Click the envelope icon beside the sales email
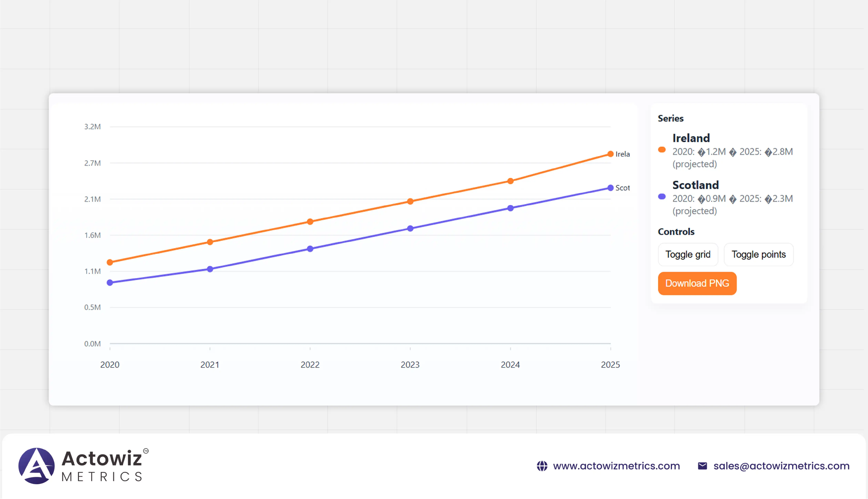This screenshot has height=499, width=868. (x=703, y=465)
